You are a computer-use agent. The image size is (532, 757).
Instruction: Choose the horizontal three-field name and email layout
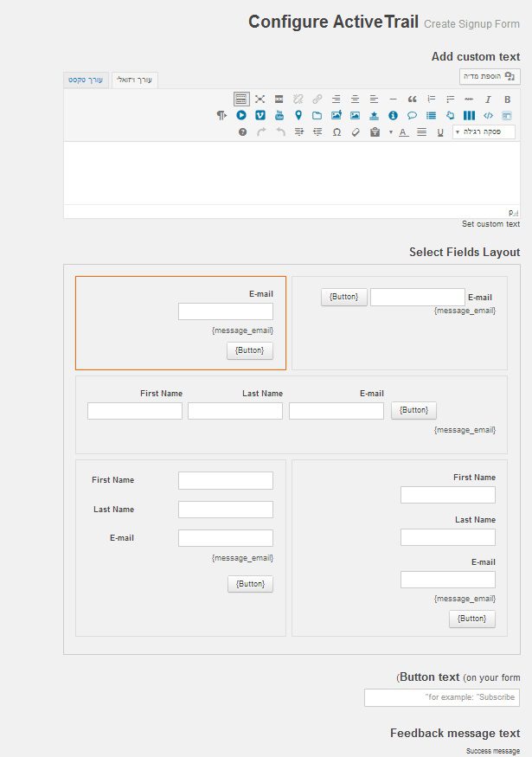[291, 414]
